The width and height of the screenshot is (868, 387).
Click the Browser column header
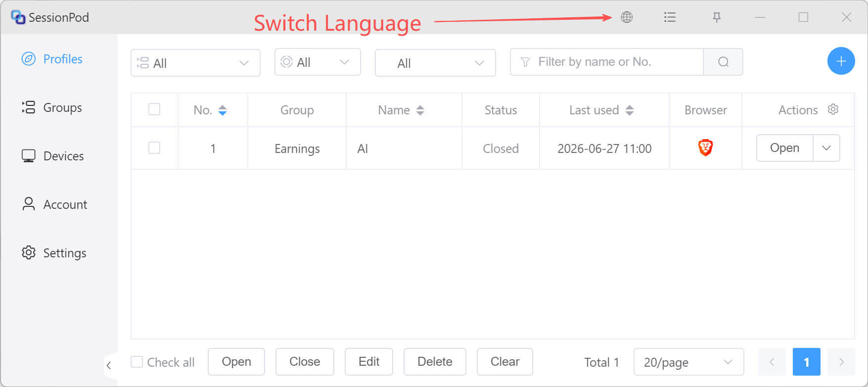(705, 110)
